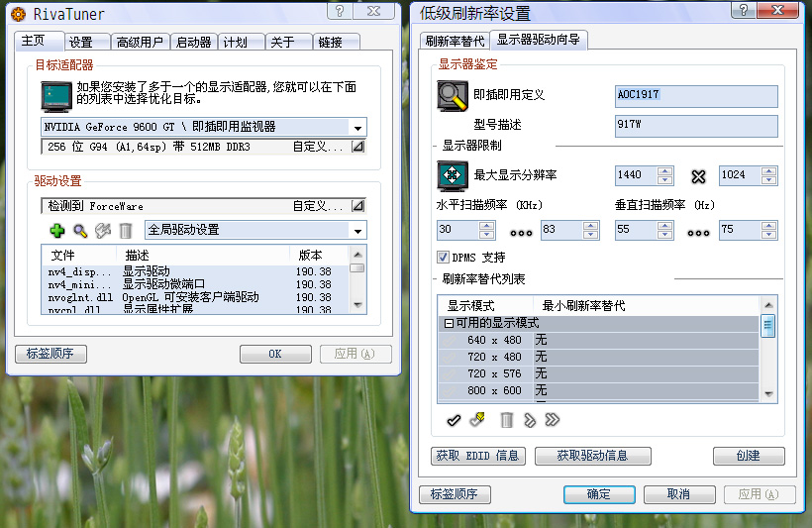Switch to the 启动器 tab
Image resolution: width=812 pixels, height=528 pixels.
(194, 42)
